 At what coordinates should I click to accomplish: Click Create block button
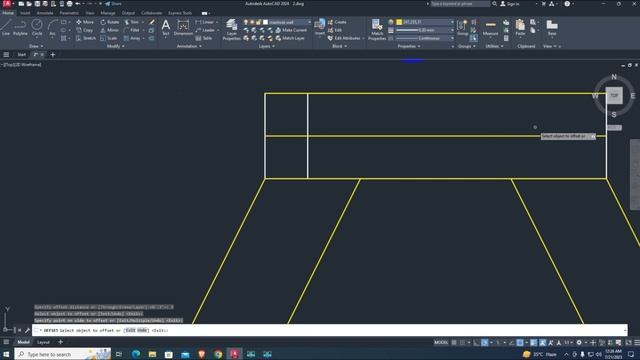coord(337,22)
